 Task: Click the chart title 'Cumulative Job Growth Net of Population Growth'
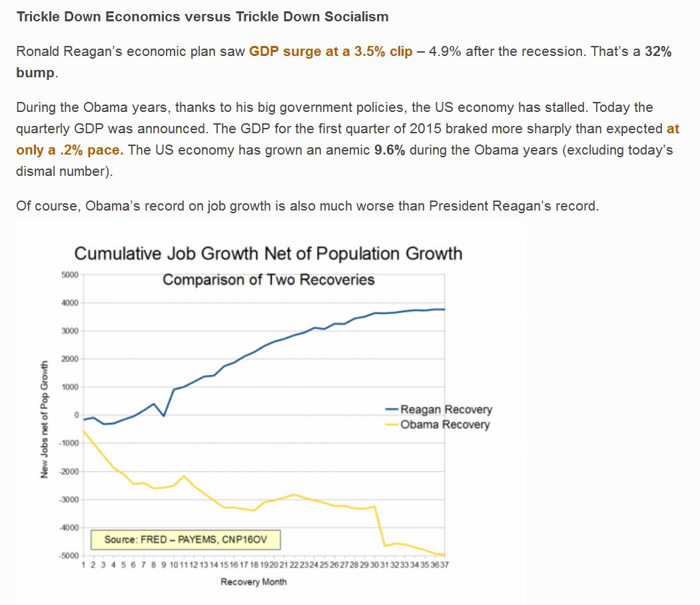(x=268, y=254)
